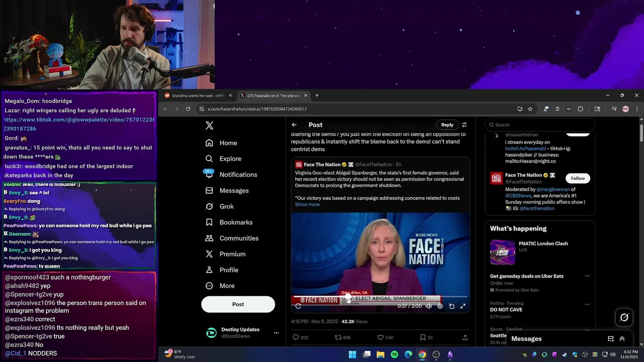The width and height of the screenshot is (644, 362).
Task: Click the Reply button in post header
Action: point(447,125)
